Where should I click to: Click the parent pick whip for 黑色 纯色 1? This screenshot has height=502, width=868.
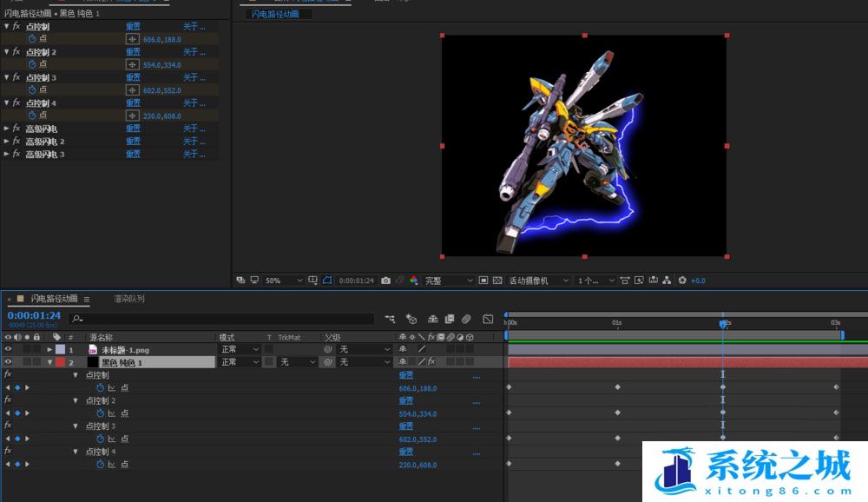[x=328, y=362]
